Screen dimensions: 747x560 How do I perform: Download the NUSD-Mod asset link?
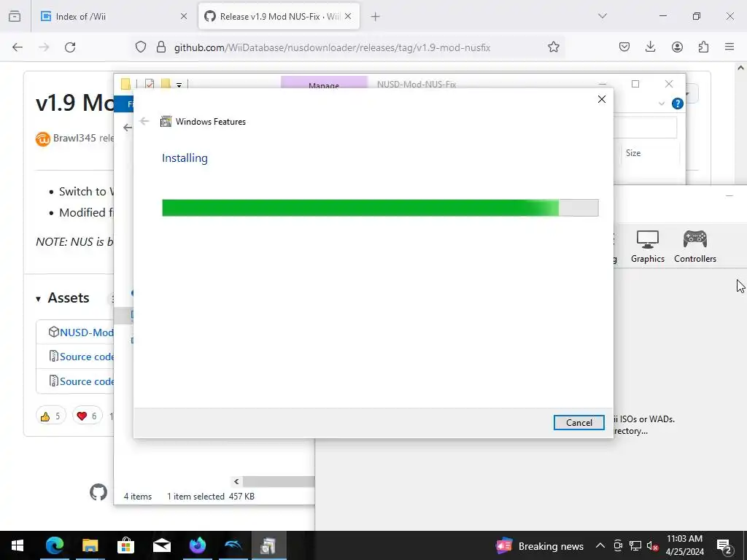[86, 332]
